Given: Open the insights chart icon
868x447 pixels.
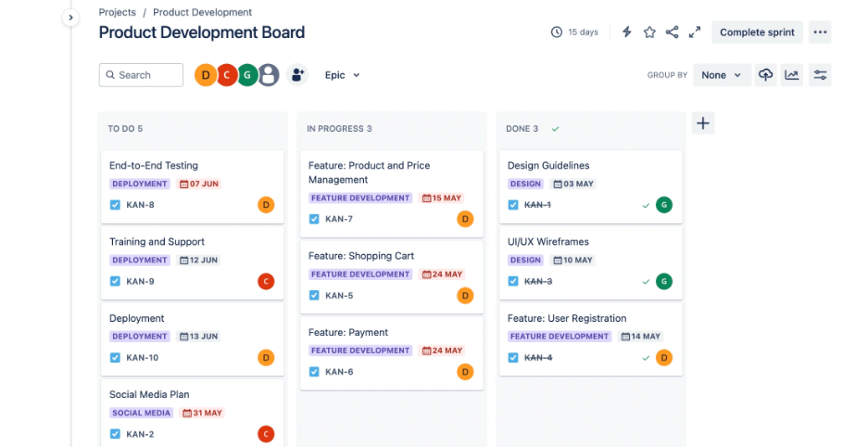Looking at the screenshot, I should [792, 75].
